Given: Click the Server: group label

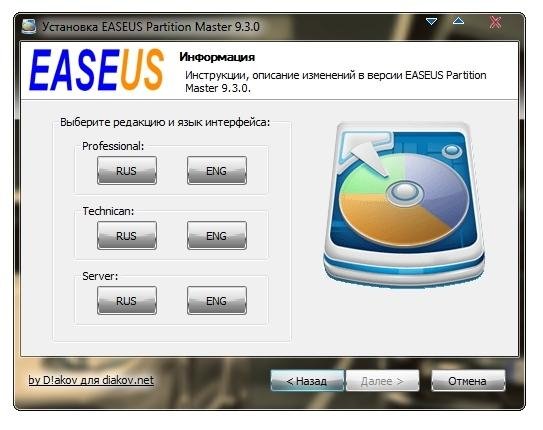Looking at the screenshot, I should point(100,276).
